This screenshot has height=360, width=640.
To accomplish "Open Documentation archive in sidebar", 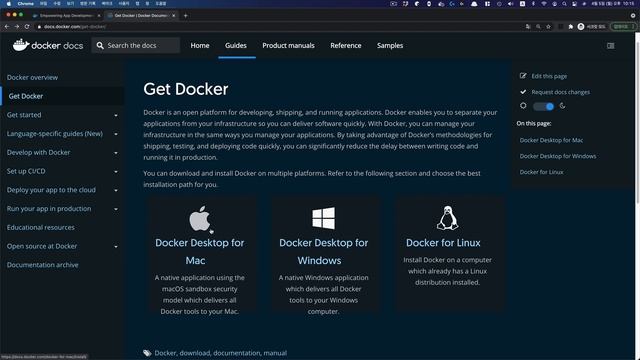I will coord(42,265).
